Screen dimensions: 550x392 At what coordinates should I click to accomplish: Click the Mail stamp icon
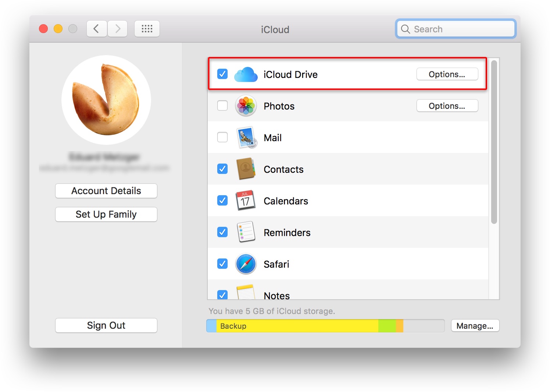point(246,137)
